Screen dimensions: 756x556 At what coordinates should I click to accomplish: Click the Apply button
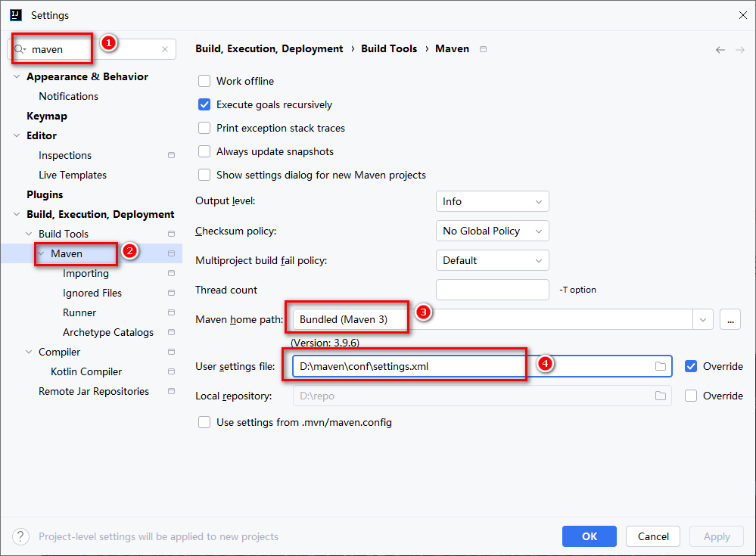[717, 536]
